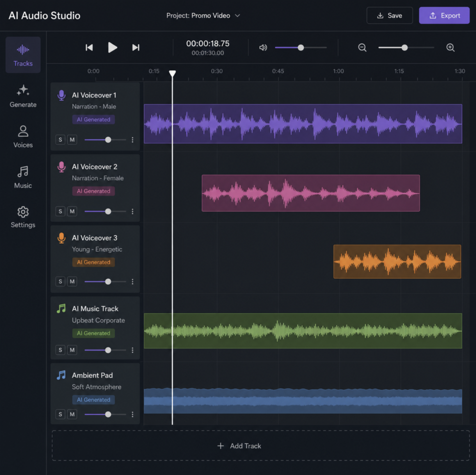Select the purple AI Voiceover 1 audio clip
Image resolution: width=476 pixels, height=475 pixels.
pos(303,124)
